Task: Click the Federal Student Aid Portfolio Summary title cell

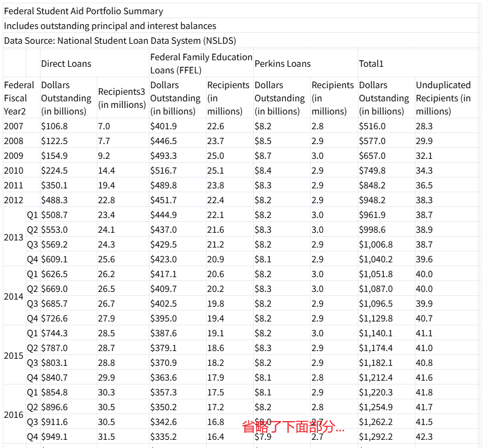Action: [83, 11]
